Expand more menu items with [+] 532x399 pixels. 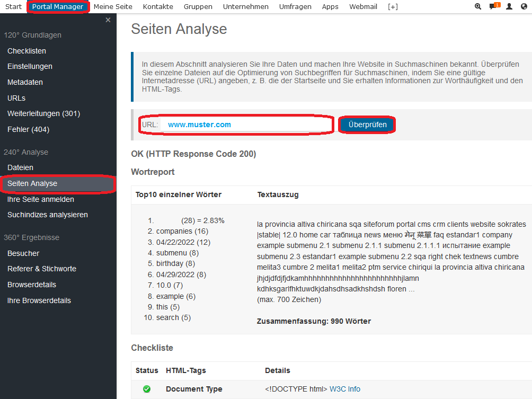[393, 7]
